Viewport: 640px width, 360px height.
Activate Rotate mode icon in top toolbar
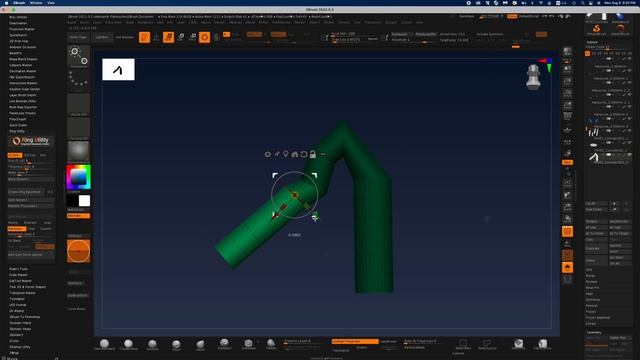(193, 37)
